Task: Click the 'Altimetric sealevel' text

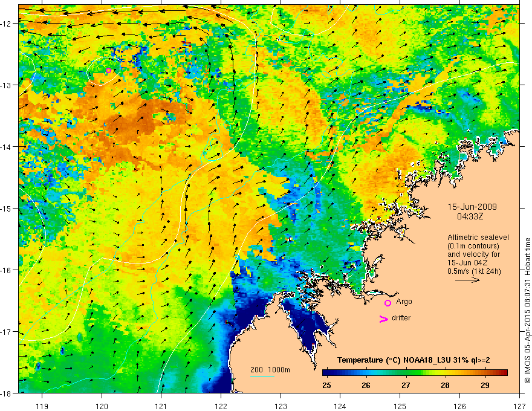Action: pyautogui.click(x=478, y=238)
